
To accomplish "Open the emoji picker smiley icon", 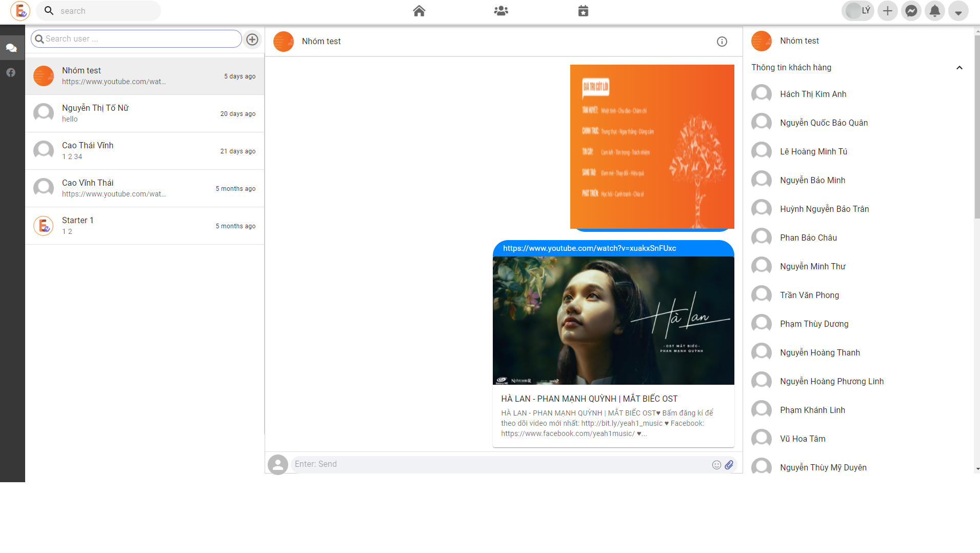I will 716,465.
